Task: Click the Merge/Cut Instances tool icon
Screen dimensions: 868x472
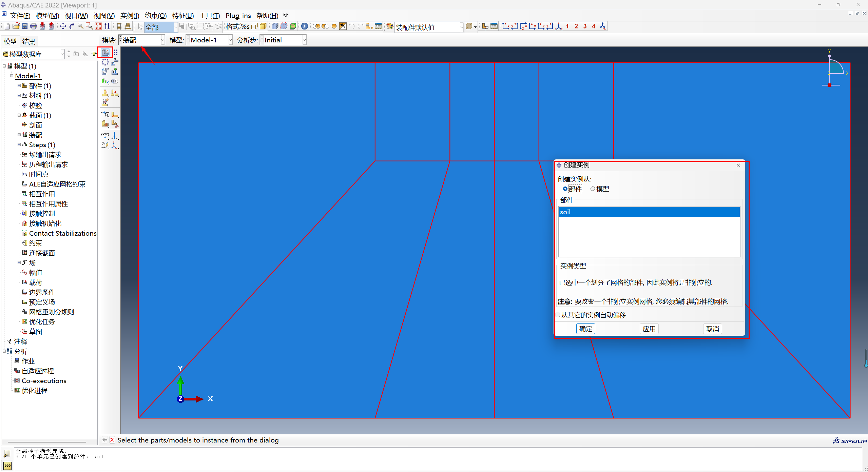Action: pyautogui.click(x=115, y=81)
